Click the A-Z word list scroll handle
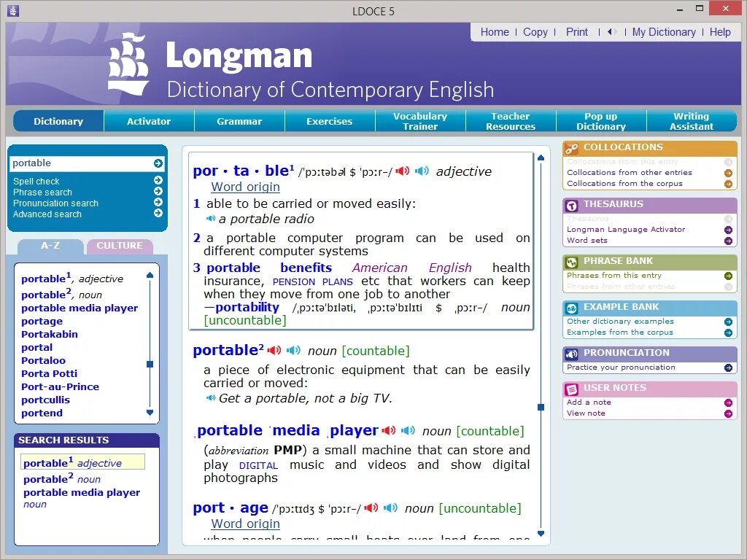Image resolution: width=747 pixels, height=560 pixels. [x=150, y=365]
